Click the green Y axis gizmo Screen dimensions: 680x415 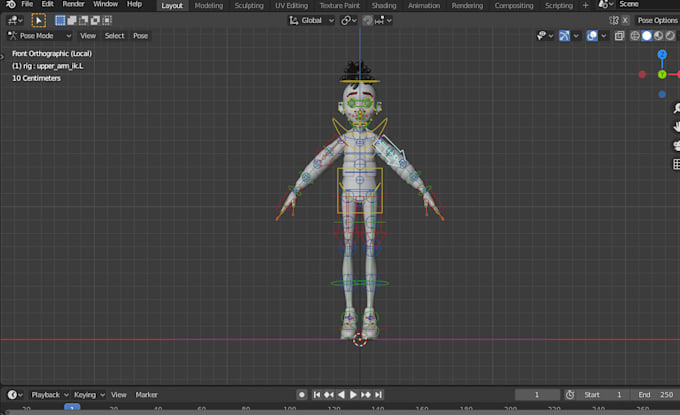point(662,75)
